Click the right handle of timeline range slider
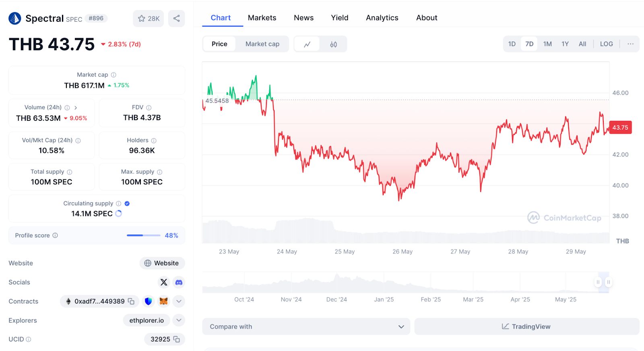The height and width of the screenshot is (351, 644). point(609,282)
